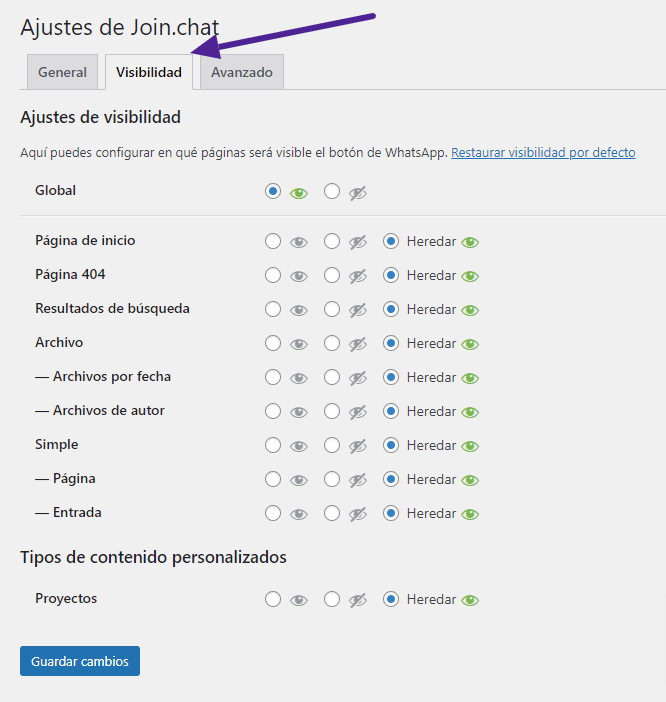This screenshot has width=666, height=702.
Task: Choose Heredar radio for Página 404
Action: point(391,275)
